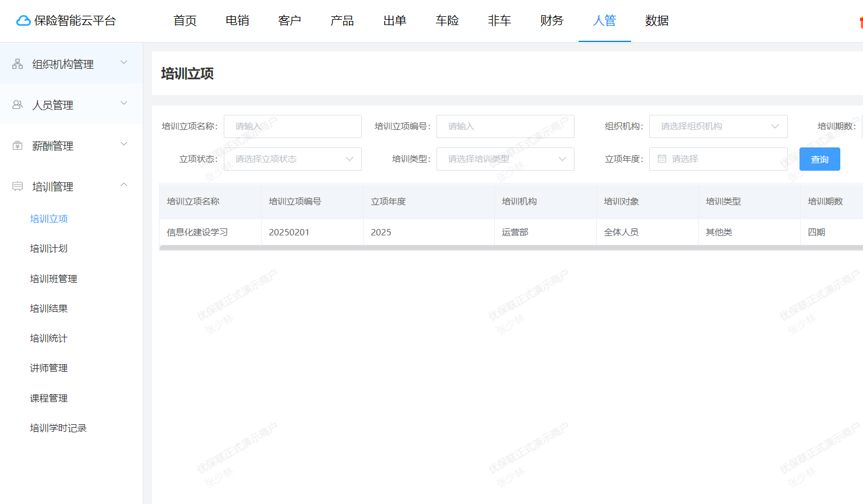
Task: Switch to the 产品 top tab
Action: click(x=343, y=20)
